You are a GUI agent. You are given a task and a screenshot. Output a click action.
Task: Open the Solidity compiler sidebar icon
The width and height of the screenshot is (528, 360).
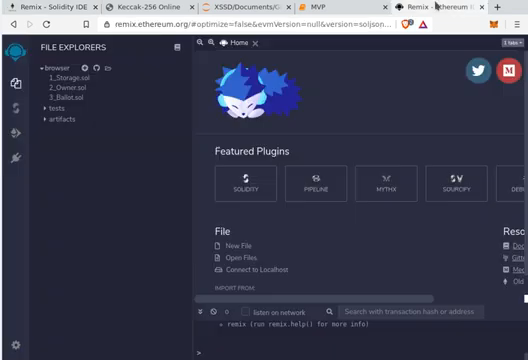(16, 108)
